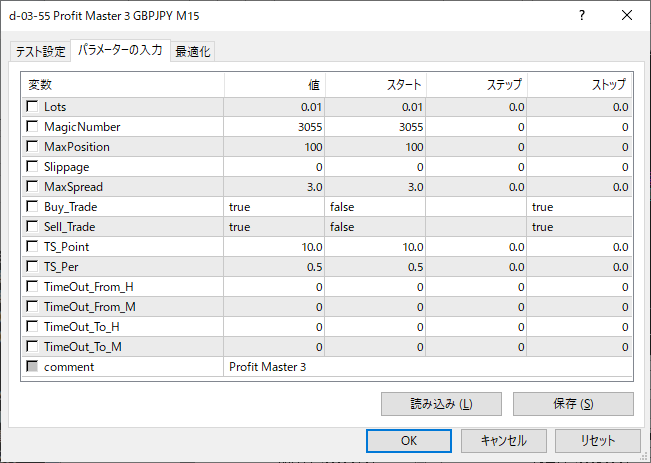Open the Buy_Trade value true cell
This screenshot has width=651, height=463.
click(275, 207)
